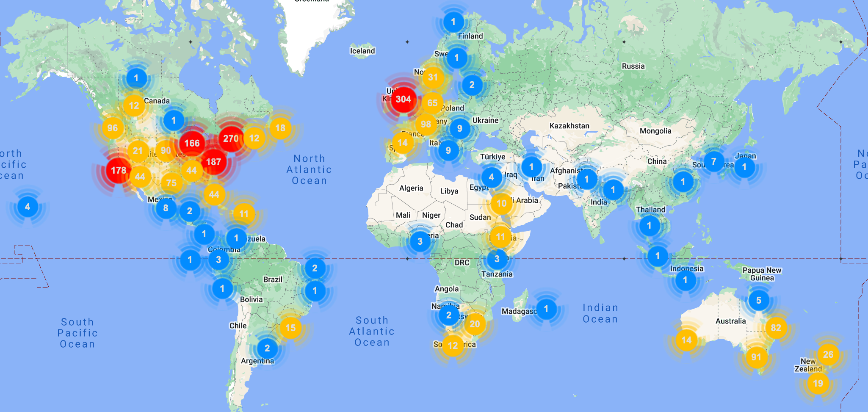
Task: Click the blue 5 cluster in northern Australia
Action: 759,300
